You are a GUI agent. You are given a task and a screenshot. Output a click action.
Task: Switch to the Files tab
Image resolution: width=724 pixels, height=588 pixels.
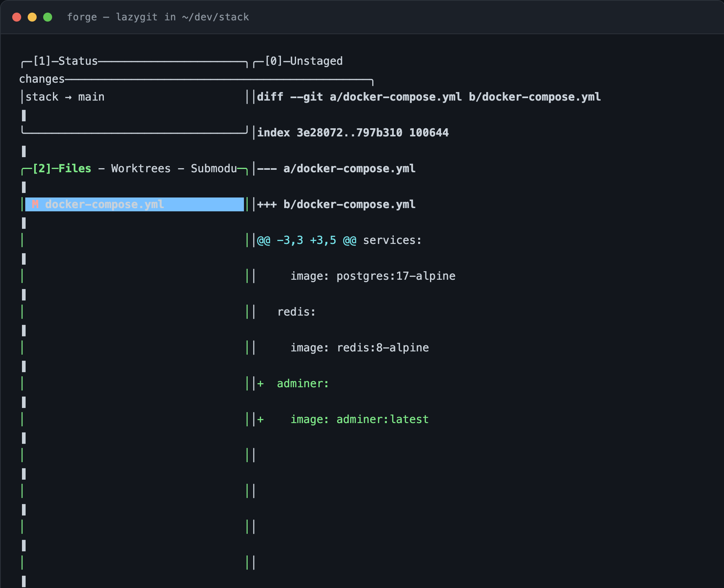75,169
